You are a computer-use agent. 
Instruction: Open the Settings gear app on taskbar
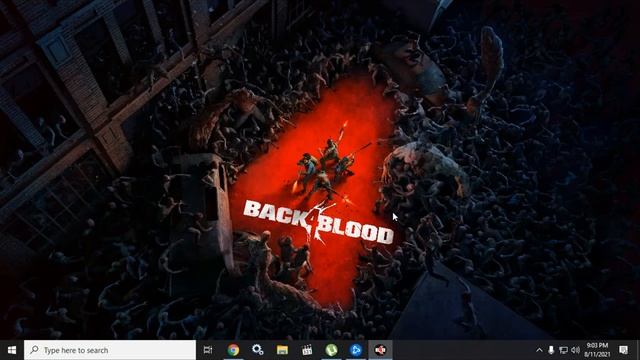[258, 350]
